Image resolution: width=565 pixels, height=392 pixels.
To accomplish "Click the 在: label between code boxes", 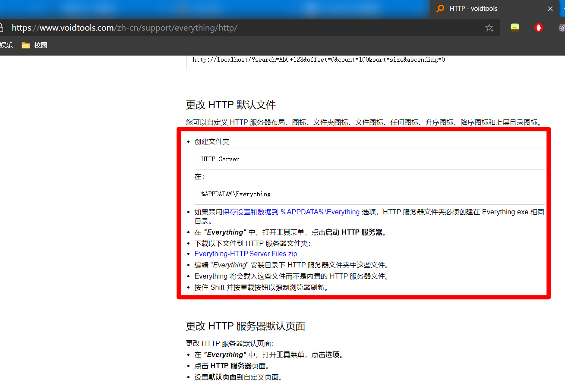I will 199,176.
